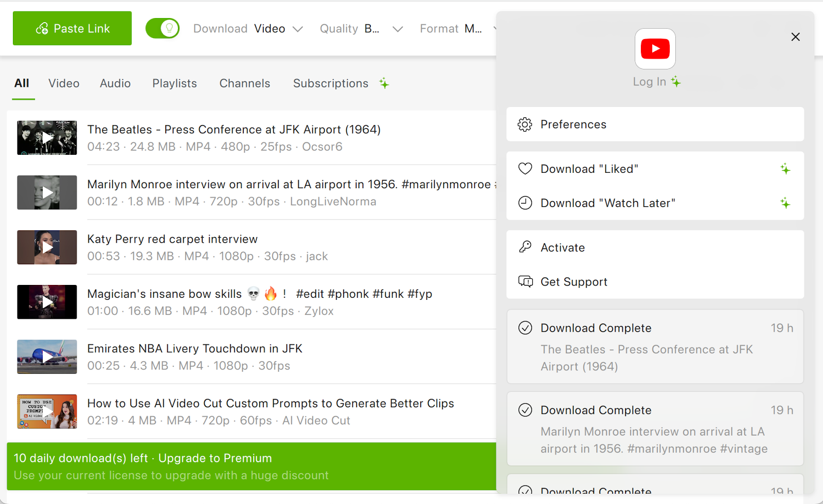This screenshot has width=823, height=504.
Task: Open Preferences
Action: (x=655, y=124)
